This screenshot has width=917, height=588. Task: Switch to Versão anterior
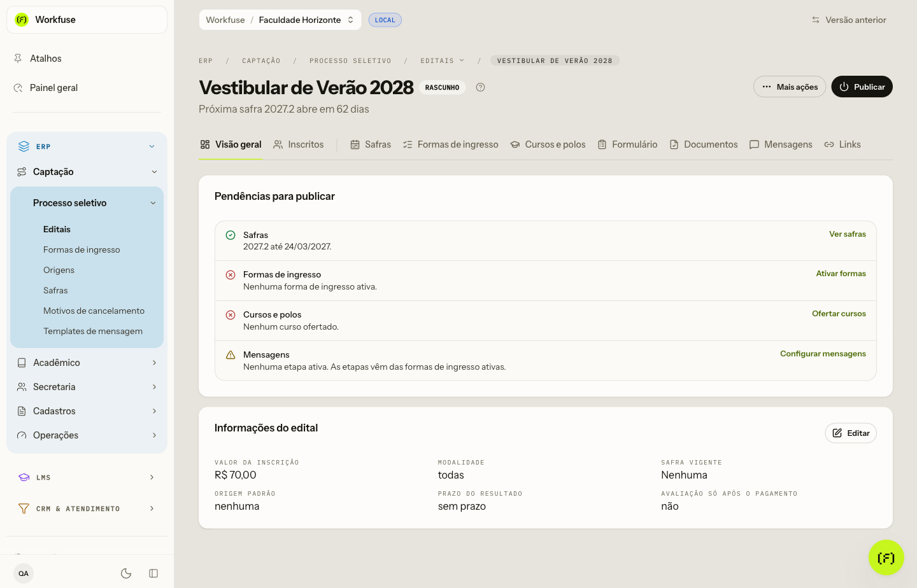[x=849, y=20]
